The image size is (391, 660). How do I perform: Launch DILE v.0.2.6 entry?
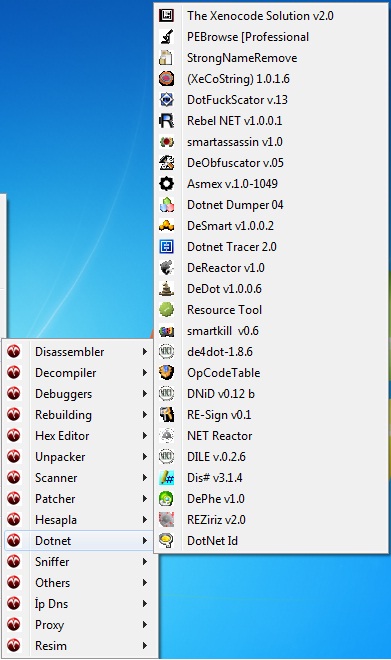point(271,457)
